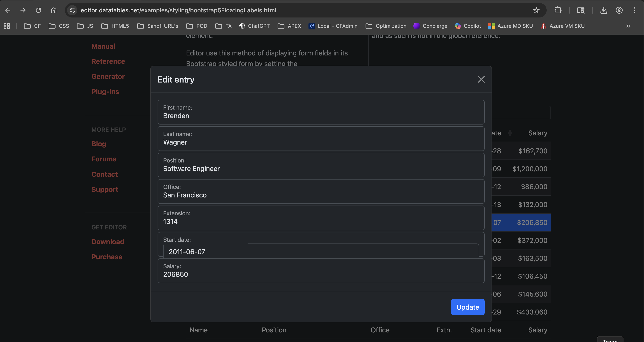The image size is (644, 342).
Task: Open the Forums sidebar link
Action: point(104,159)
